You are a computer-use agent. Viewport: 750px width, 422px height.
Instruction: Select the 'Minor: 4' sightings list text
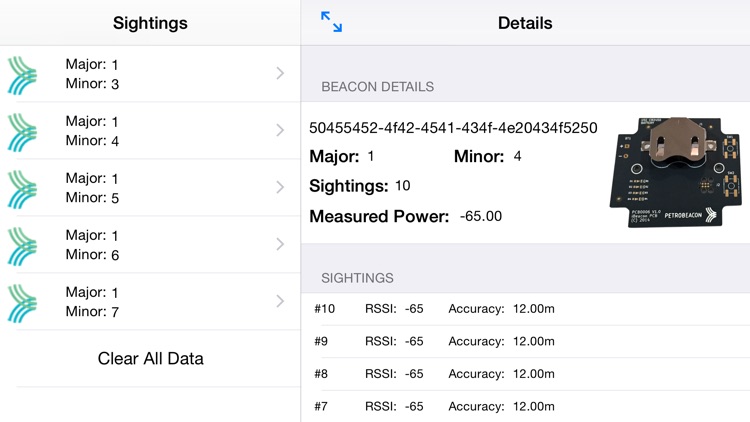click(x=92, y=141)
